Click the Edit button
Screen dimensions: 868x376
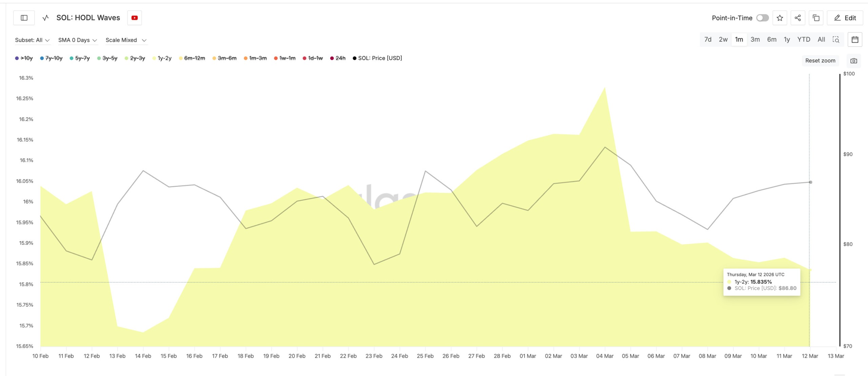click(845, 18)
